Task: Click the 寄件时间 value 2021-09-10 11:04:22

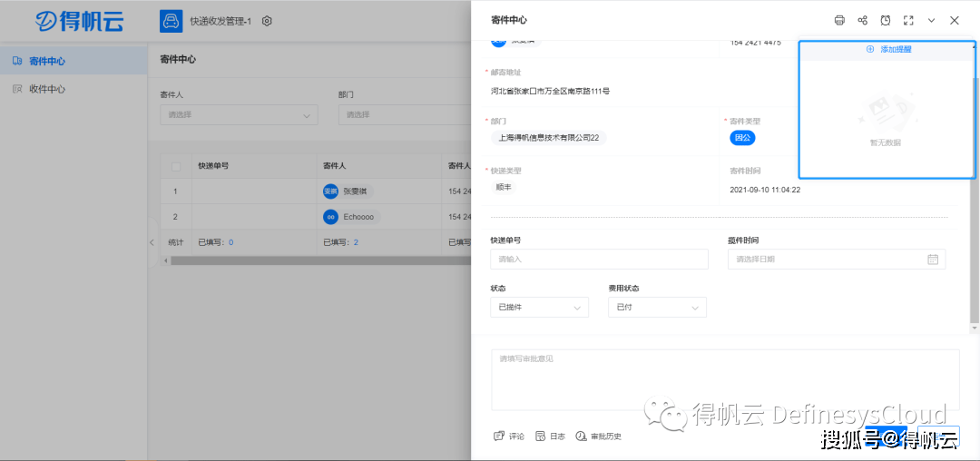Action: (765, 190)
